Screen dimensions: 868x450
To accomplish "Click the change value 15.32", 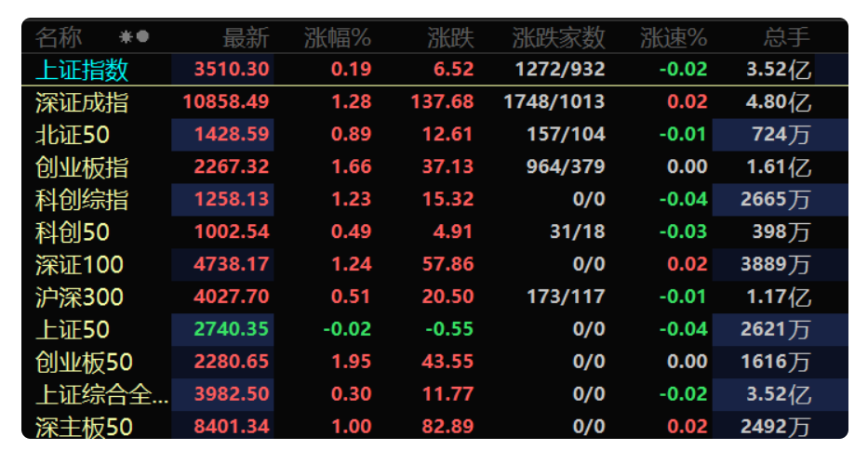I will point(447,199).
